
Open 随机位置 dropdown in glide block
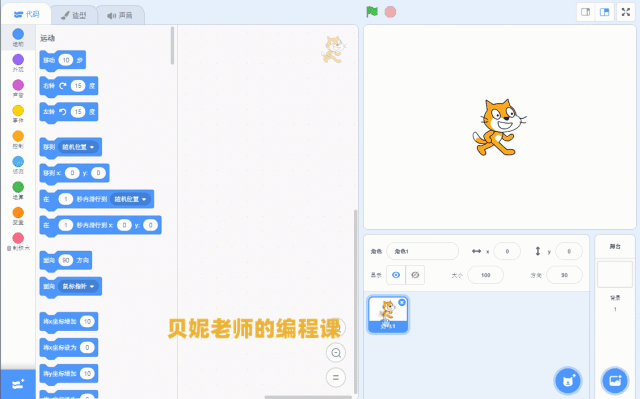tap(131, 199)
